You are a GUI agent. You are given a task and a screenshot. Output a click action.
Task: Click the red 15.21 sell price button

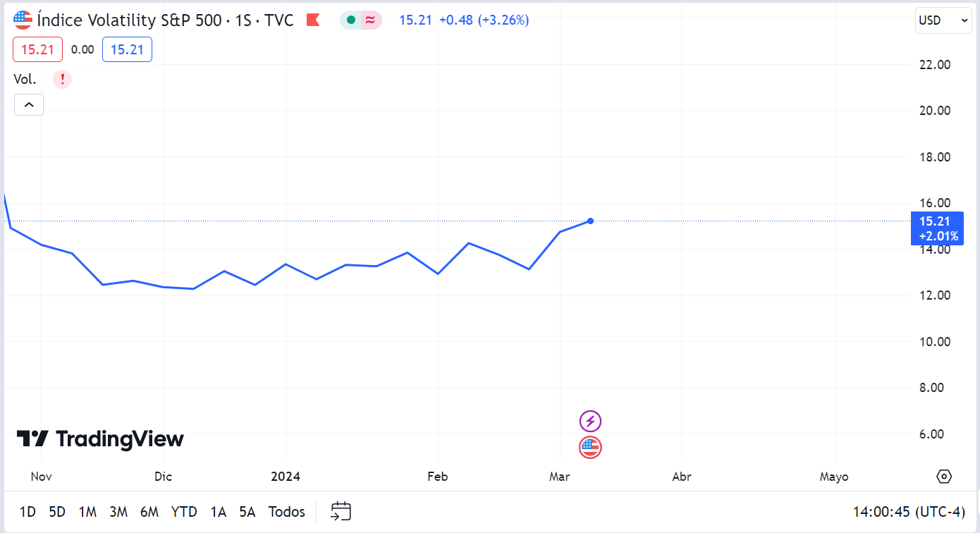pos(37,49)
